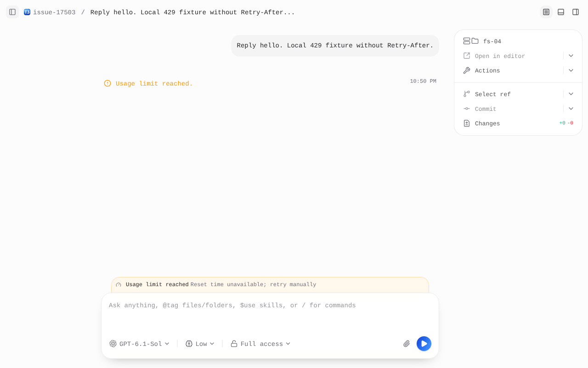Toggle the right sidebar layout icon
The height and width of the screenshot is (368, 588).
(x=576, y=12)
